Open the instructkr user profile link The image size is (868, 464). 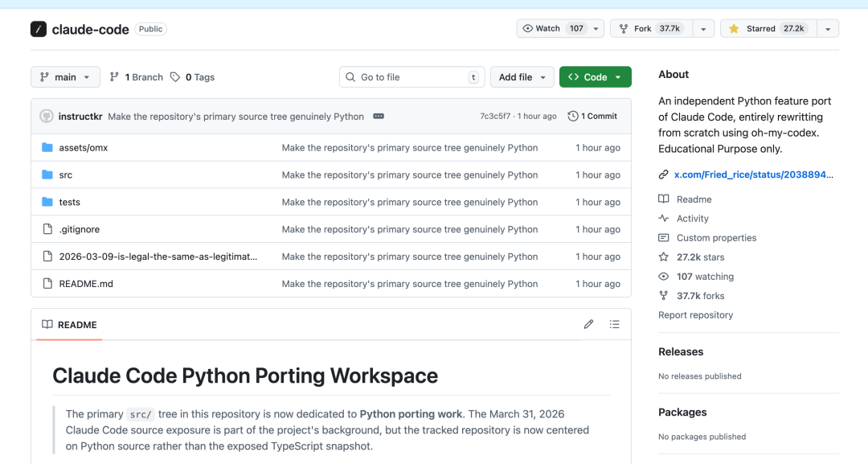click(80, 117)
